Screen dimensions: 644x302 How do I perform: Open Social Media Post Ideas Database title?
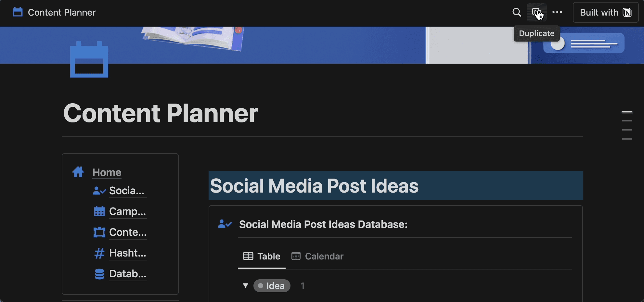coord(323,224)
